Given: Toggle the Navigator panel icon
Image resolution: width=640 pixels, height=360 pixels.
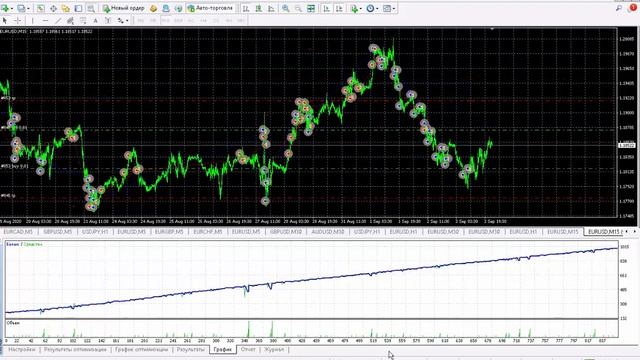Looking at the screenshot, I should (x=66, y=8).
